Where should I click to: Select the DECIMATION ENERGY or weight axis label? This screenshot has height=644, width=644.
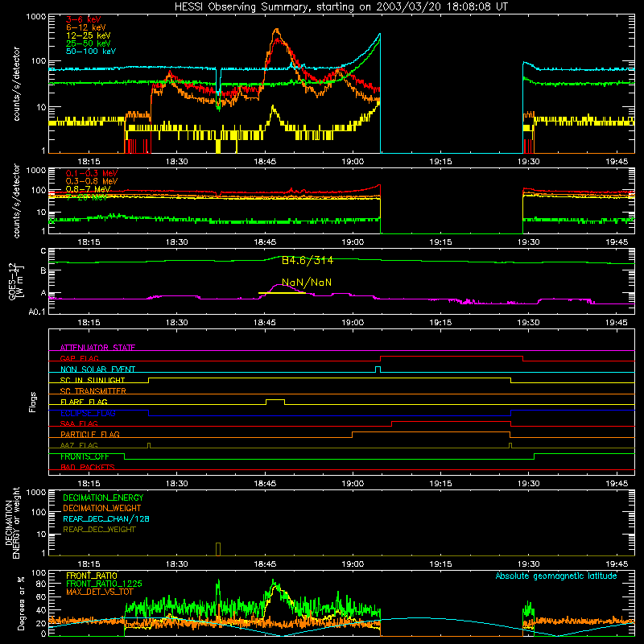click(12, 522)
